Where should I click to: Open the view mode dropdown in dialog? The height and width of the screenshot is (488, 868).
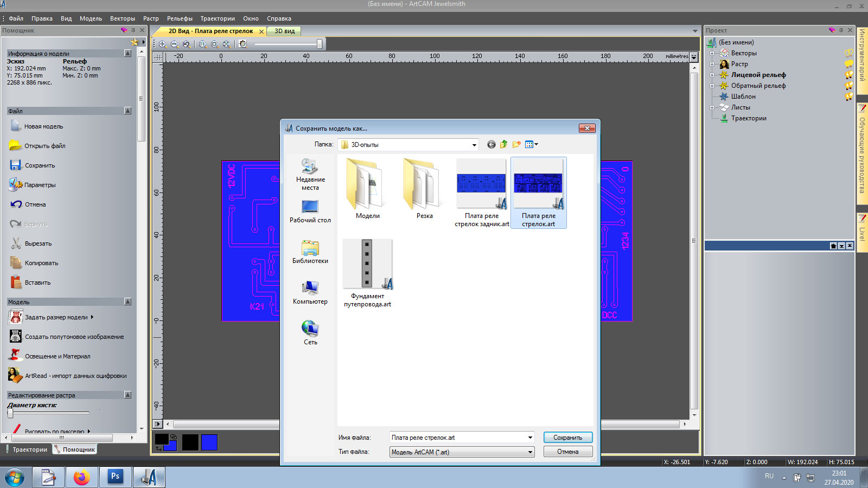pyautogui.click(x=537, y=144)
